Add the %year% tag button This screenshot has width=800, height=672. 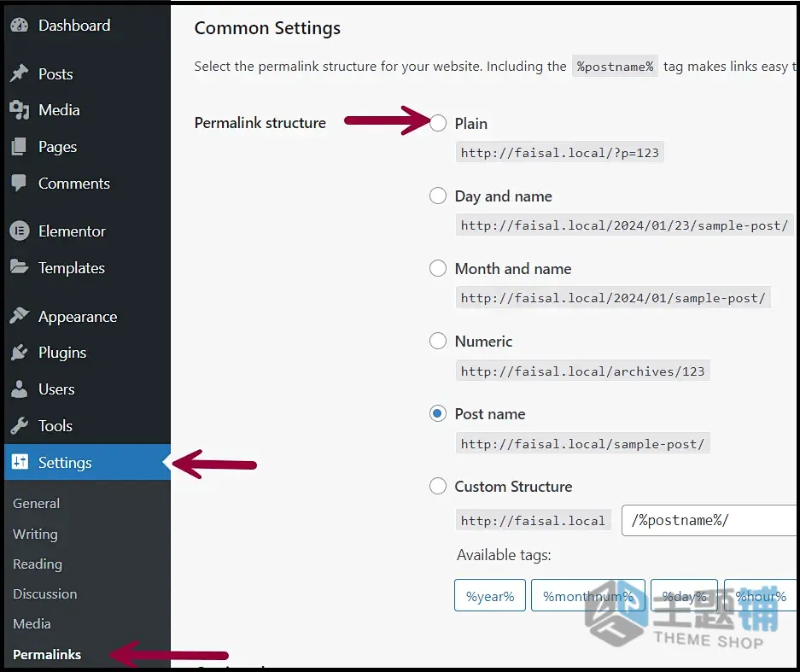[x=490, y=595]
